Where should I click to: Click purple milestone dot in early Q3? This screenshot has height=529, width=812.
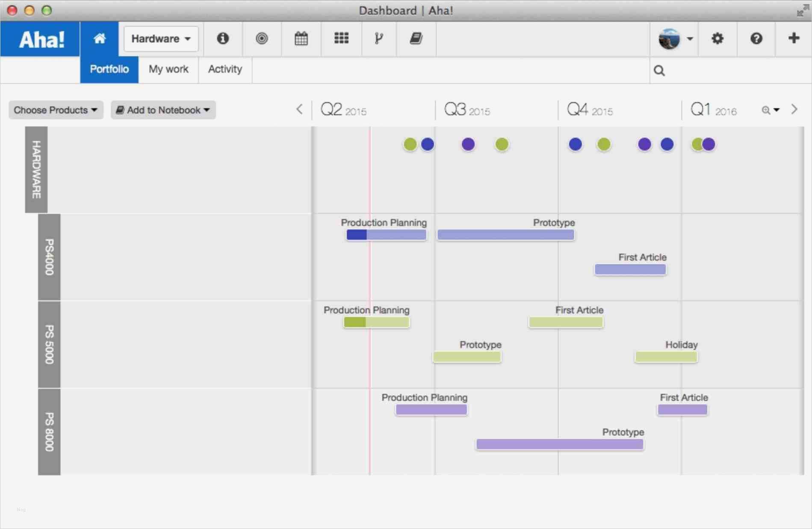click(x=468, y=144)
